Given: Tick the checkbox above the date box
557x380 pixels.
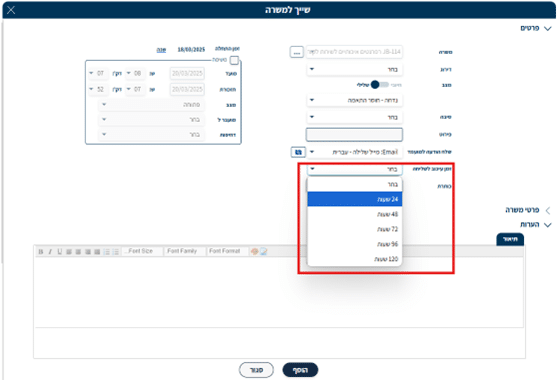Looking at the screenshot, I should 234,60.
